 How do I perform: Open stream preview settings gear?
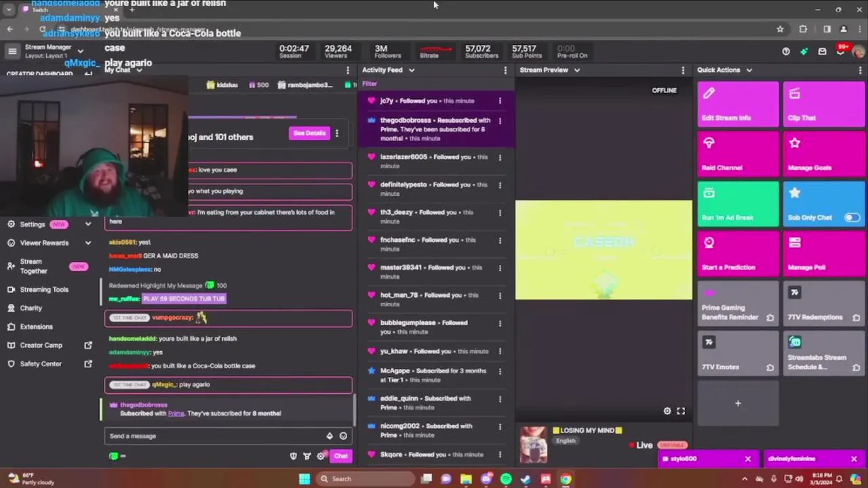pos(667,411)
